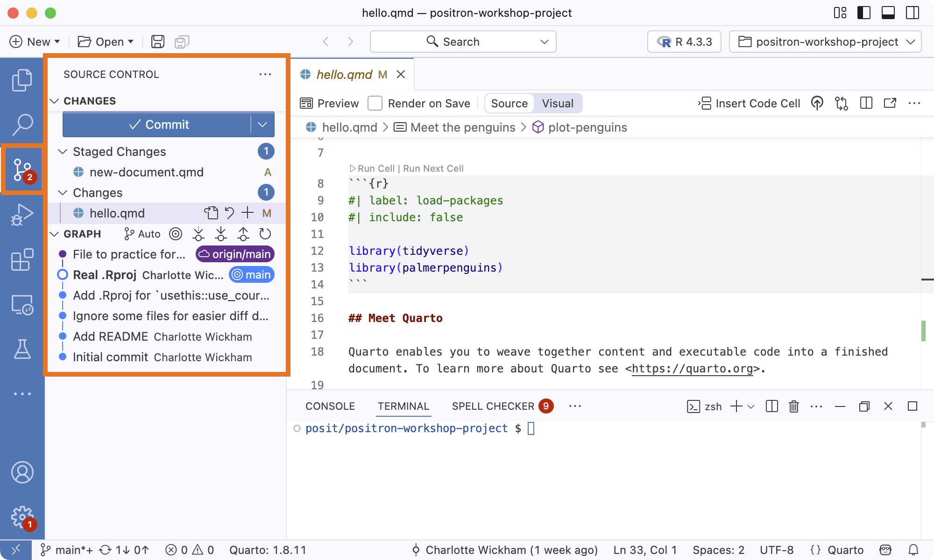This screenshot has height=560, width=934.
Task: Open main branch indicator in status bar
Action: tap(67, 550)
